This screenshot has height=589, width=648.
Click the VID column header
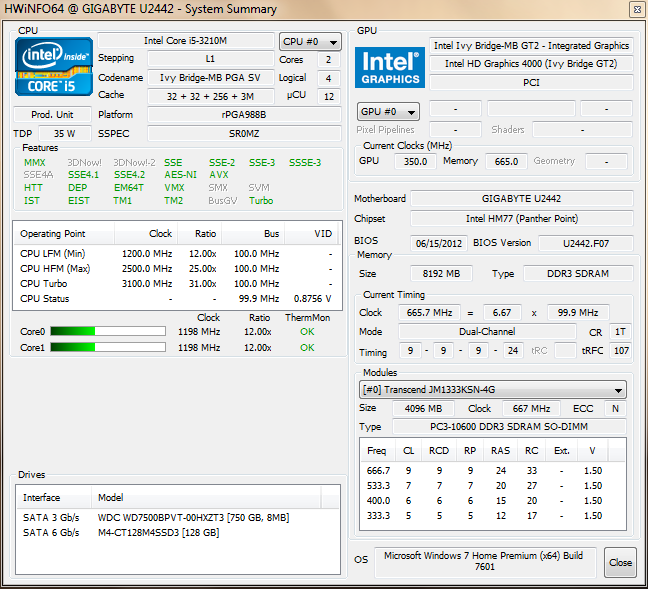click(x=311, y=234)
